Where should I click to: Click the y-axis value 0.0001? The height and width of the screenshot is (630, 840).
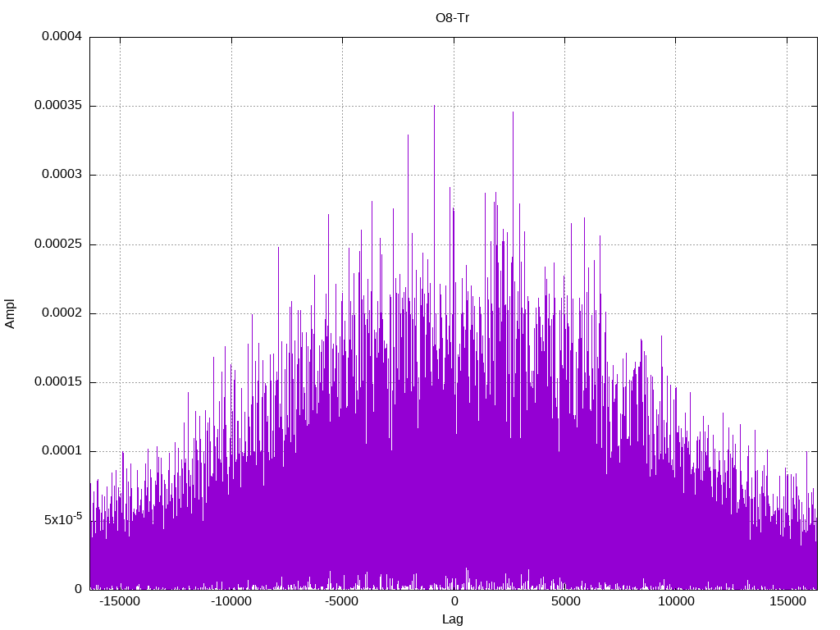point(62,451)
